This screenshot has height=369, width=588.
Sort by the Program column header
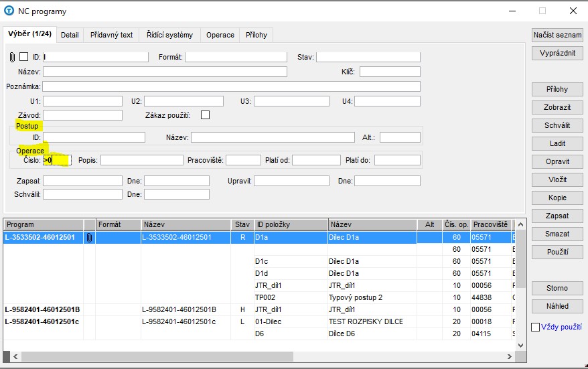click(x=44, y=224)
